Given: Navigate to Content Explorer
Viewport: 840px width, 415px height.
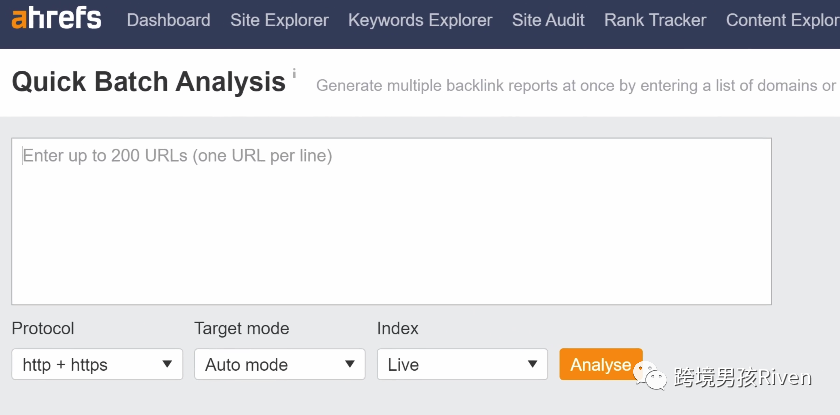Looking at the screenshot, I should click(x=782, y=20).
